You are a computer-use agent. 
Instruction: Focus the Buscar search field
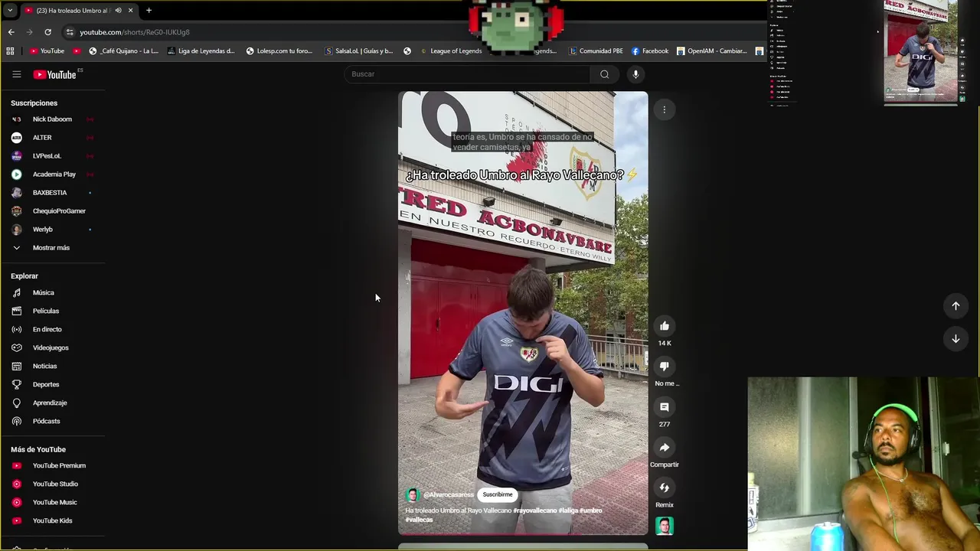click(467, 74)
